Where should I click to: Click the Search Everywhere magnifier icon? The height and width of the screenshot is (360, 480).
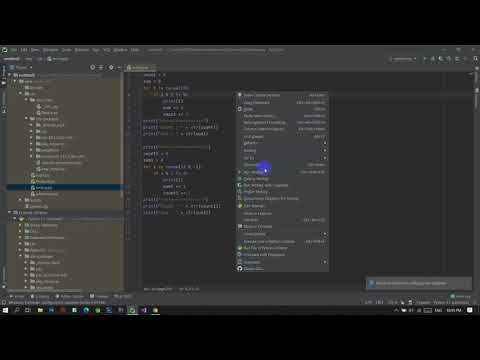pyautogui.click(x=475, y=59)
